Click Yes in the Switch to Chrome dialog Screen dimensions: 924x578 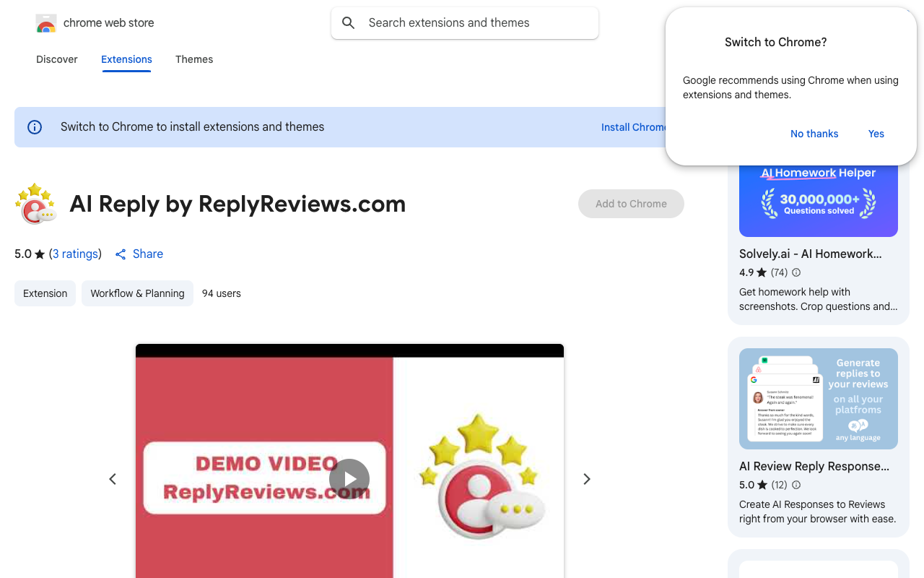[x=876, y=134]
